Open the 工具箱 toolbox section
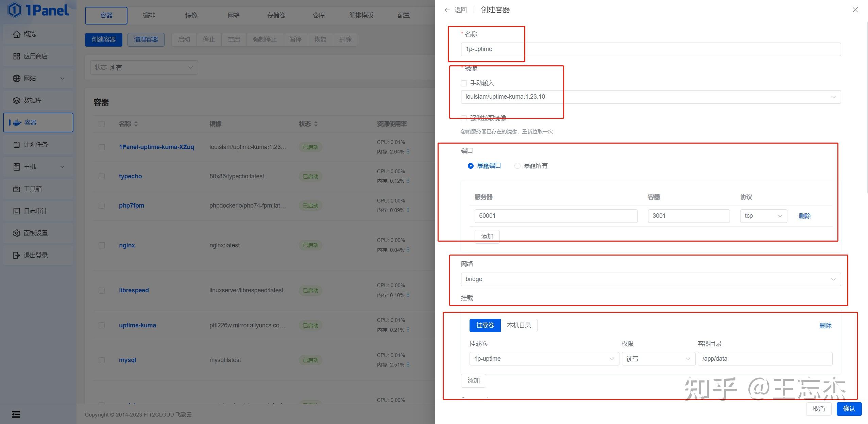868x424 pixels. (33, 189)
